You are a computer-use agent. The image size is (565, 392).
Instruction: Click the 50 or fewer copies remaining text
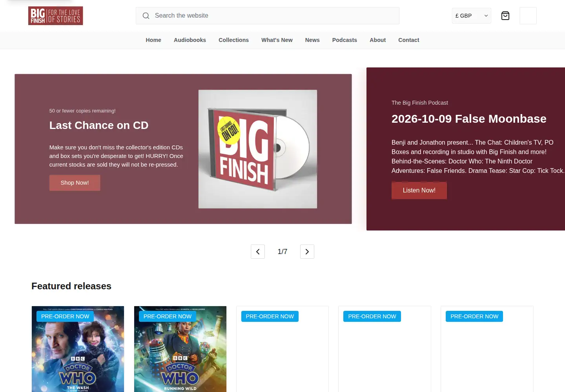pos(82,111)
